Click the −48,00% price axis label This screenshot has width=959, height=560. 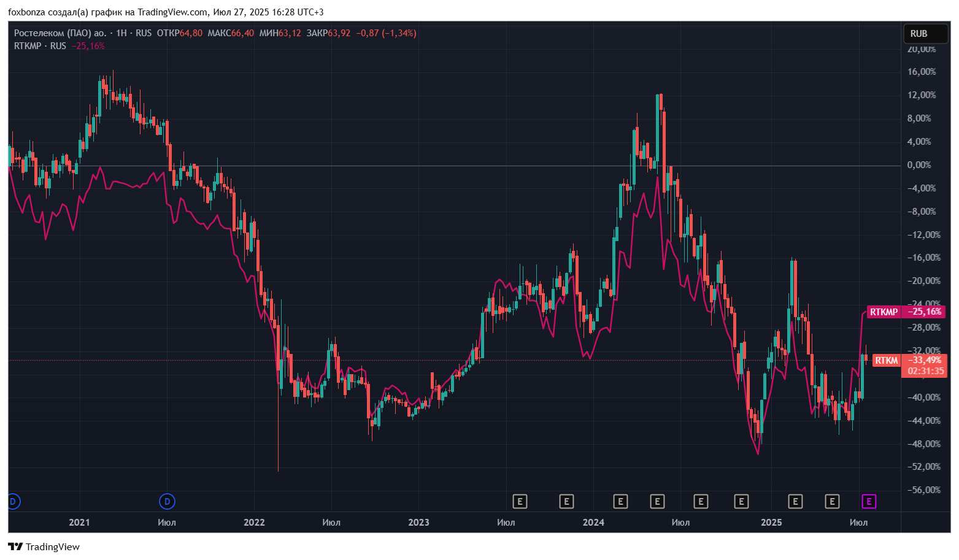[x=923, y=444]
